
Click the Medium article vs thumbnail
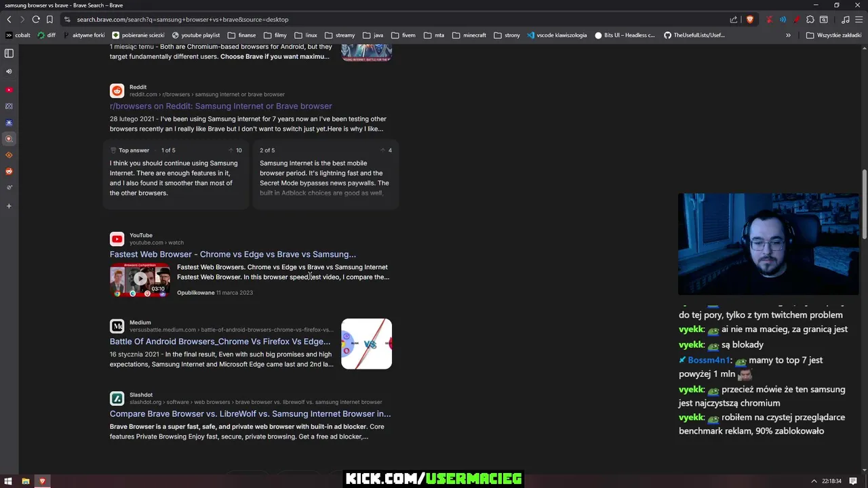point(367,344)
